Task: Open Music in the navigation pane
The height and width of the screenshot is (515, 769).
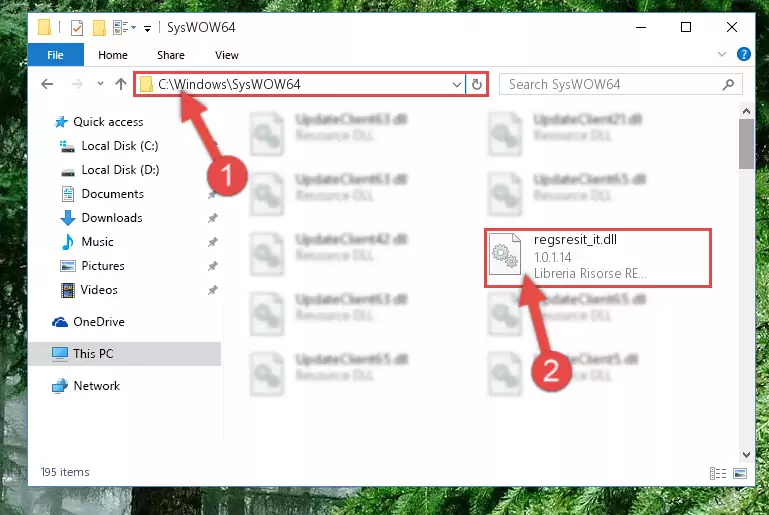Action: [x=97, y=242]
